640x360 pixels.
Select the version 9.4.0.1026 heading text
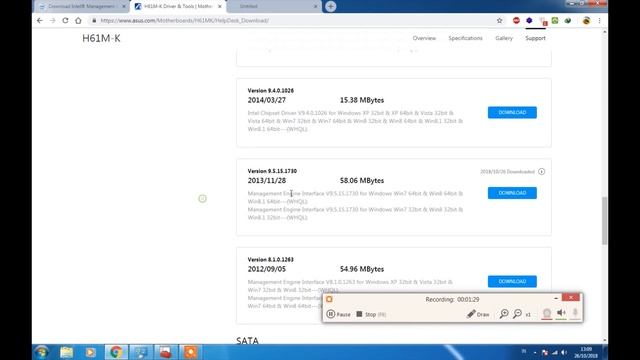[x=271, y=91]
